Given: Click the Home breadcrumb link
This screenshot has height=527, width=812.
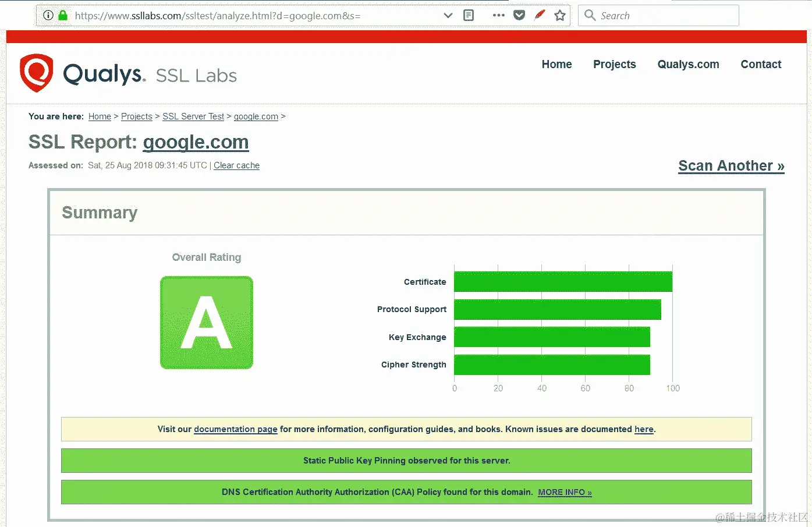Looking at the screenshot, I should point(100,116).
